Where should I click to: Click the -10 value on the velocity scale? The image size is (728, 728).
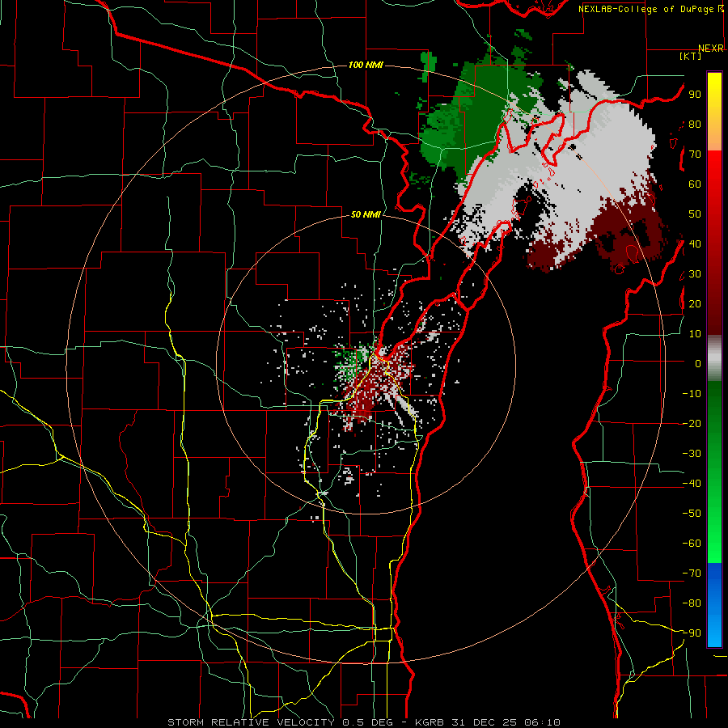coord(692,394)
